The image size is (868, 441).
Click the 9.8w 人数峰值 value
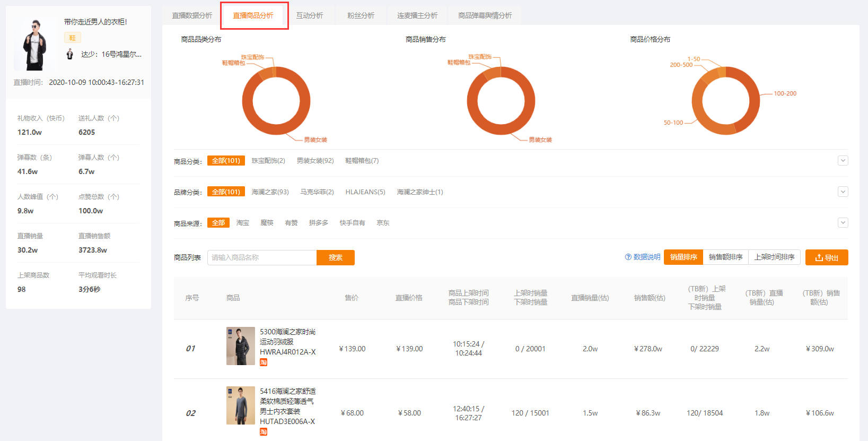pos(25,211)
